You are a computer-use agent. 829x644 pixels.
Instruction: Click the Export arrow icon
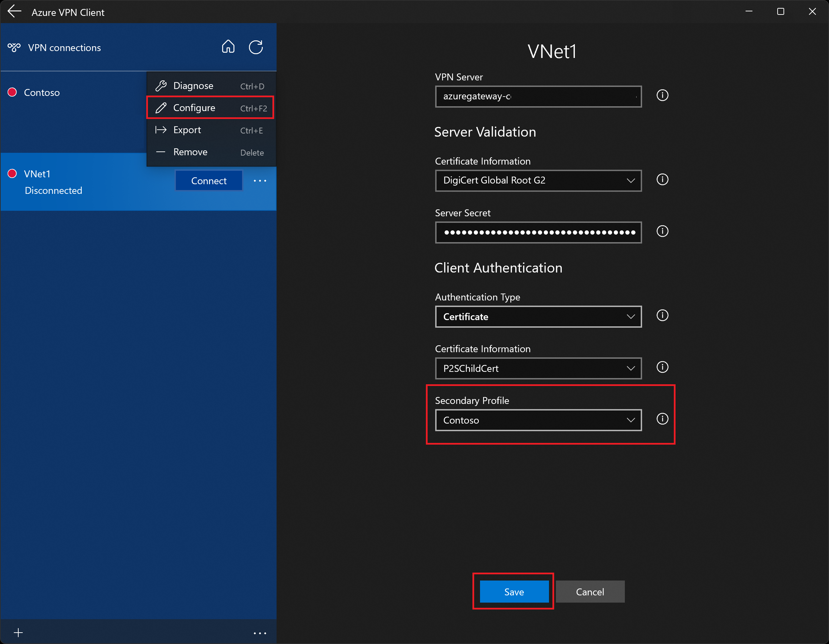pos(161,130)
